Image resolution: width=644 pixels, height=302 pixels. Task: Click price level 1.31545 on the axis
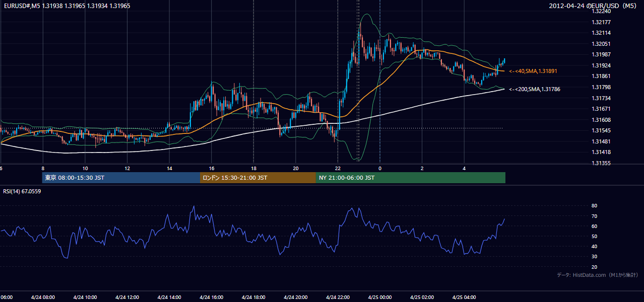point(601,130)
